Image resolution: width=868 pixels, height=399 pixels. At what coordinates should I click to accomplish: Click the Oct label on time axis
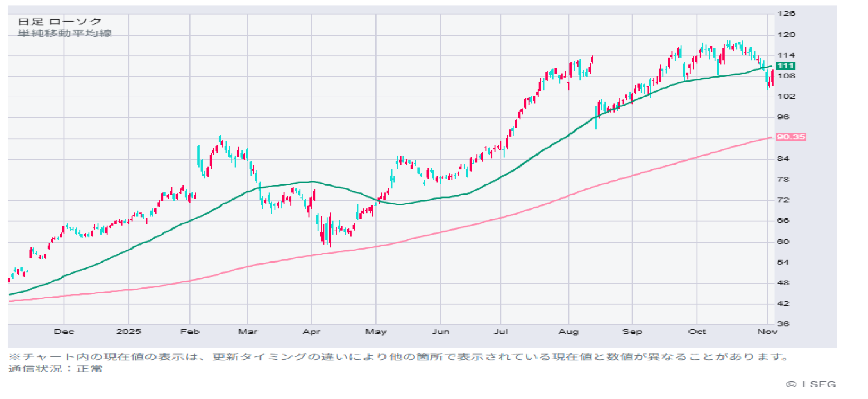click(x=697, y=332)
